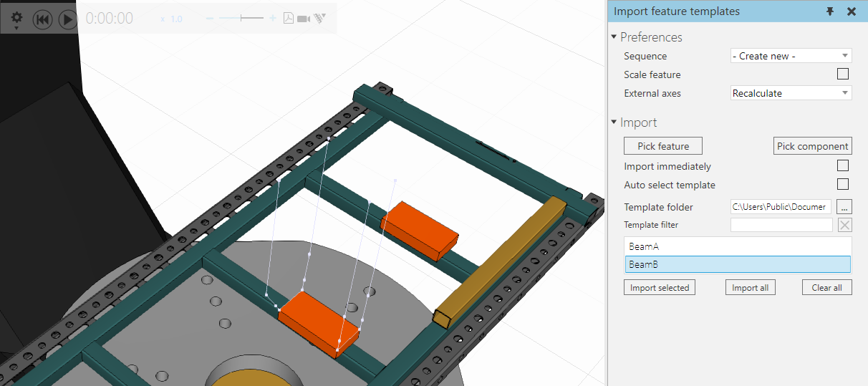Open the Sequence dropdown
Image resolution: width=868 pixels, height=386 pixels.
pos(791,56)
